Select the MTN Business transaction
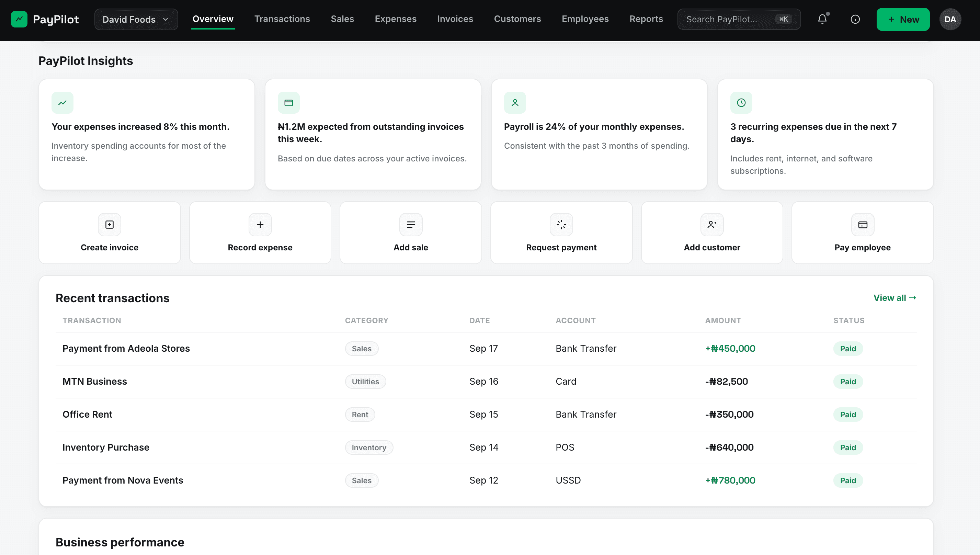Viewport: 980px width, 555px height. [x=486, y=382]
